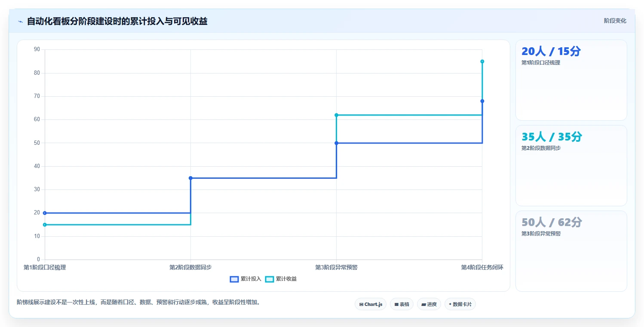Screen dimensions: 644x327
Task: Click the blue data point at value 35
Action: click(190, 178)
